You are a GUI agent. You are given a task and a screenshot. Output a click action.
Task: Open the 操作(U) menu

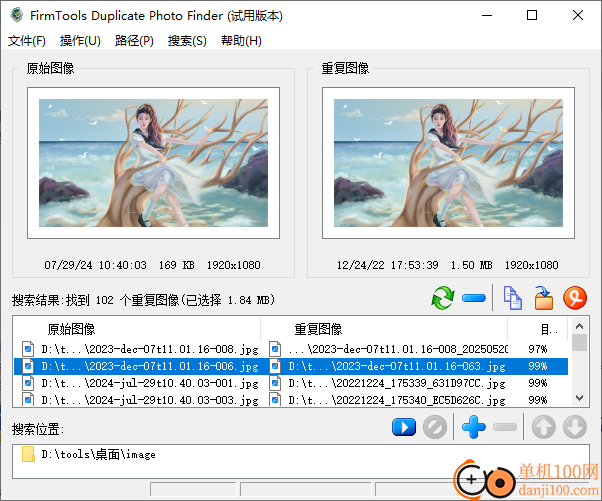tap(80, 40)
